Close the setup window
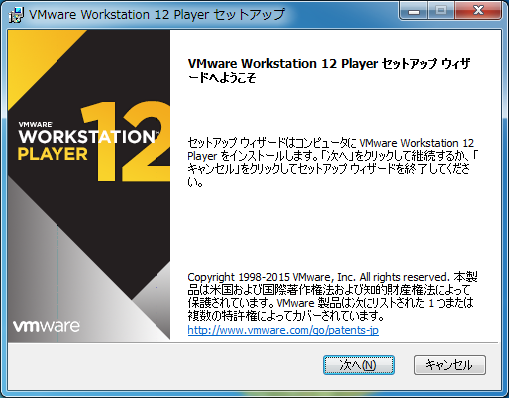 (478, 11)
